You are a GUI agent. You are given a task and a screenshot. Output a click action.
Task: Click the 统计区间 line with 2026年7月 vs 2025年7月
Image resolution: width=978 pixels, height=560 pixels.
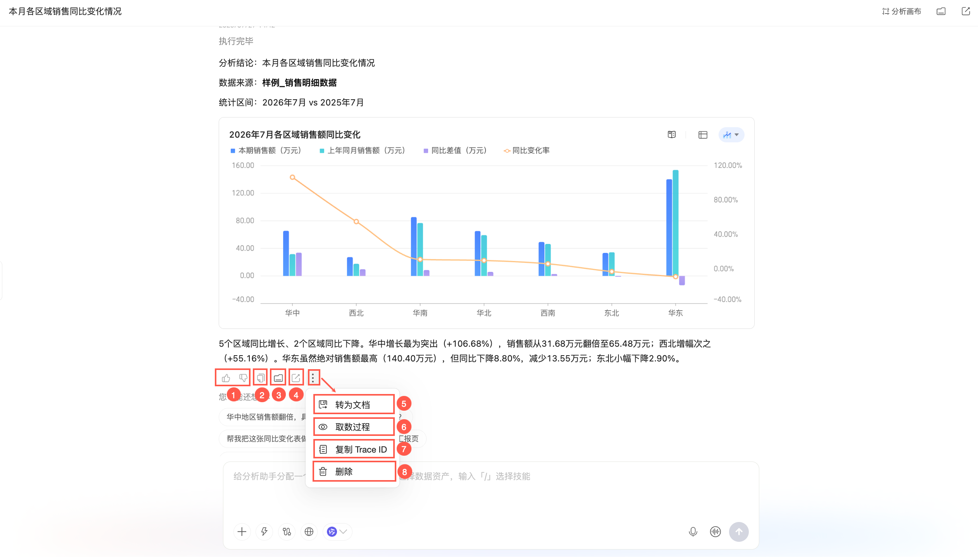291,102
